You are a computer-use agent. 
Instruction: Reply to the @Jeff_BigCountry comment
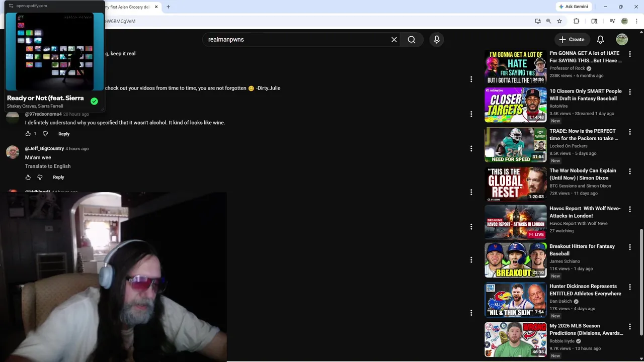(58, 177)
